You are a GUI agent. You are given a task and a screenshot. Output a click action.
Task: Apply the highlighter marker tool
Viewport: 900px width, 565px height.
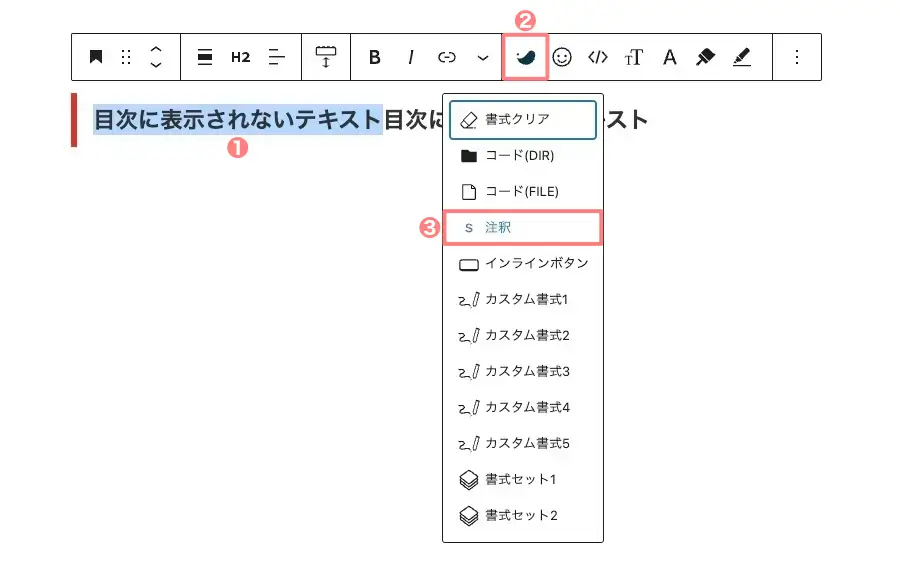[705, 57]
